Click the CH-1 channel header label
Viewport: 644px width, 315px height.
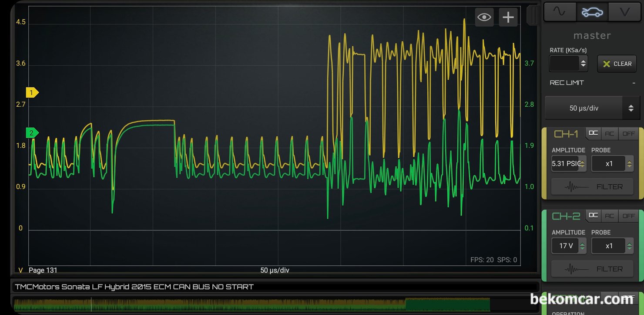[x=566, y=134]
